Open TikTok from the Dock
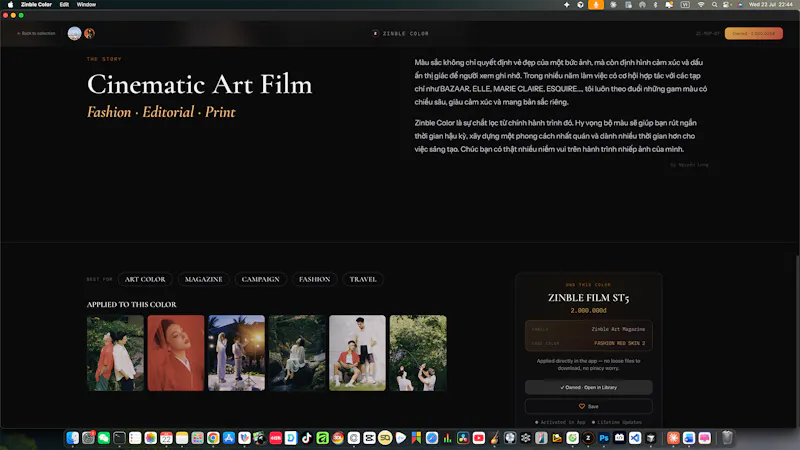The height and width of the screenshot is (450, 800). tap(307, 438)
